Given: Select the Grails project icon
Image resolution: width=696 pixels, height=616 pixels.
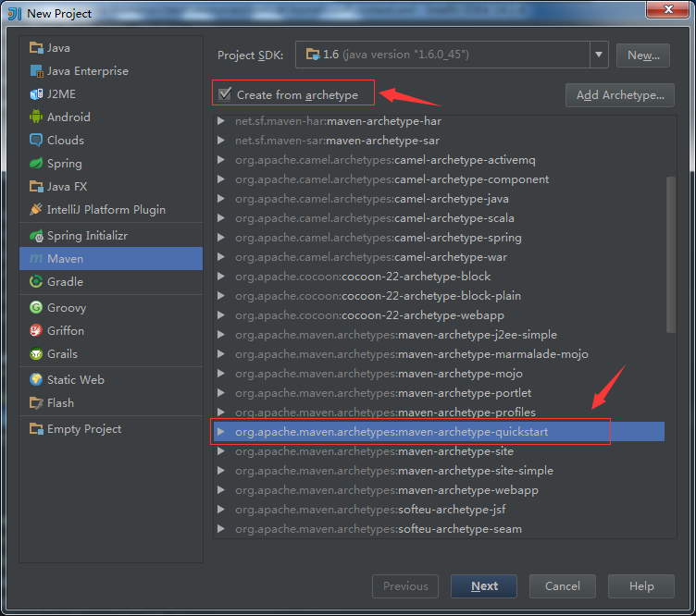Looking at the screenshot, I should click(36, 354).
